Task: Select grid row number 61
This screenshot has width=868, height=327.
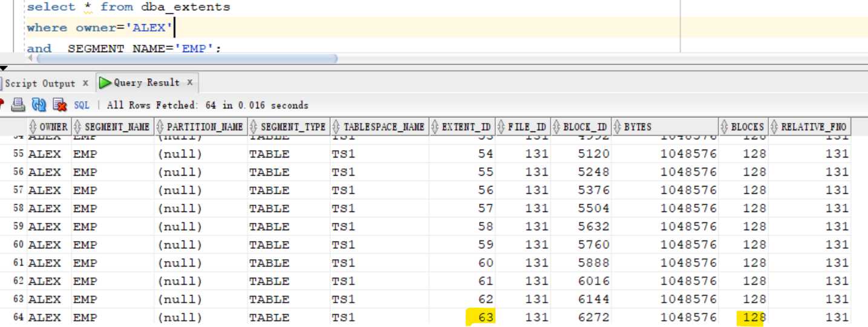Action: tap(18, 263)
